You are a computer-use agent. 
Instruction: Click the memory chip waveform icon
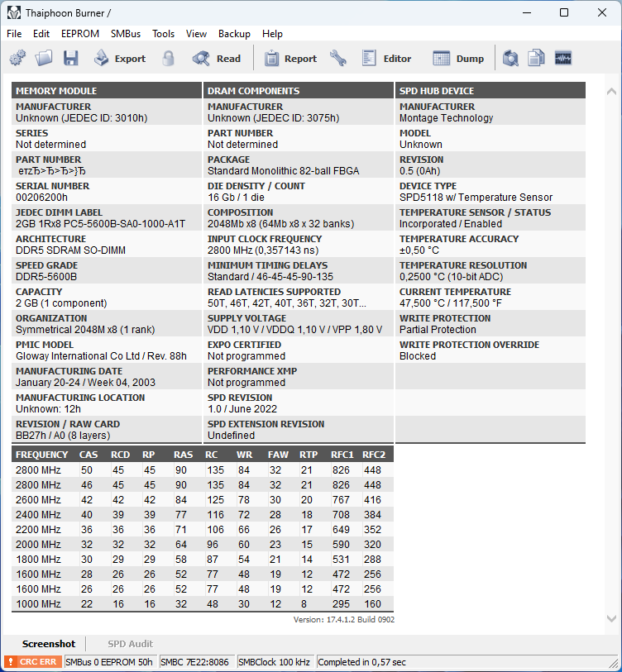point(563,58)
